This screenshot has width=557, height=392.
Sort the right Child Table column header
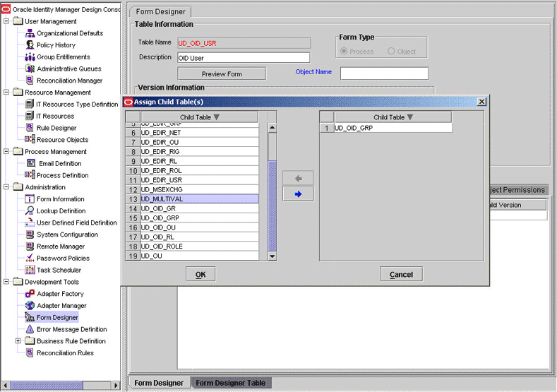coord(393,117)
